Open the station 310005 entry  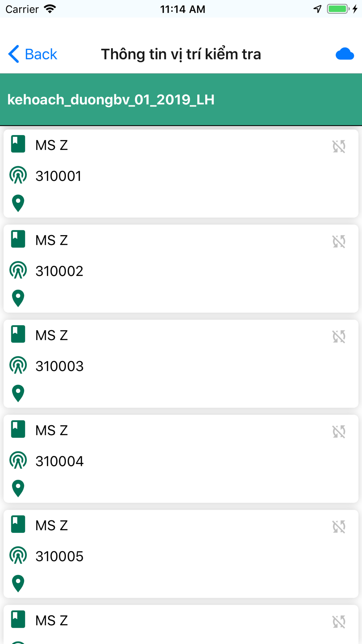[181, 554]
